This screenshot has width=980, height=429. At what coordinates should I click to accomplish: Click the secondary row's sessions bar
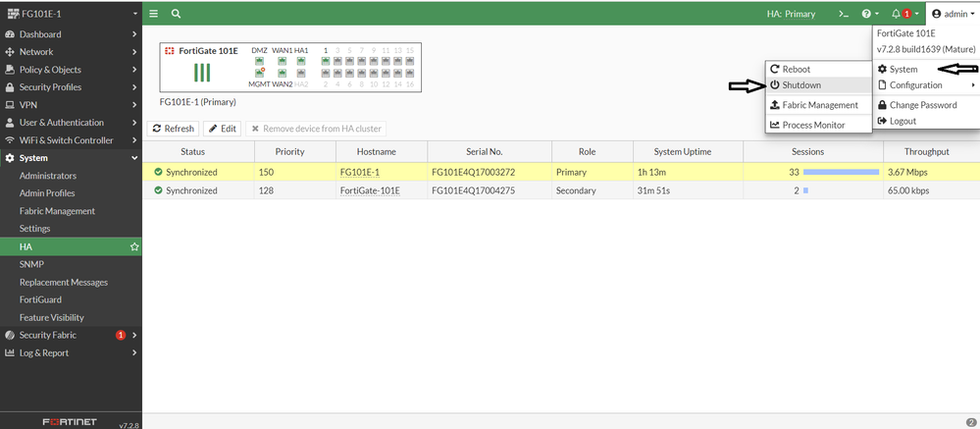pos(805,190)
